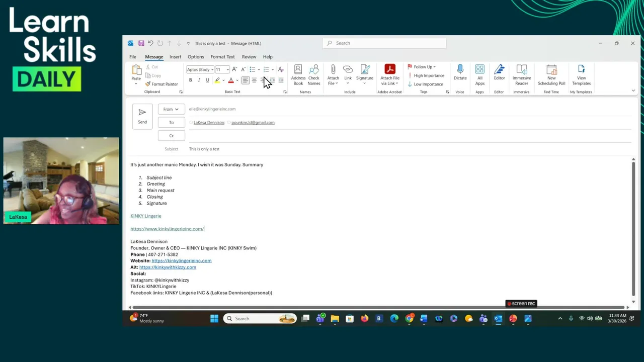Image resolution: width=644 pixels, height=362 pixels.
Task: Click the Save icon in title bar
Action: coord(141,43)
